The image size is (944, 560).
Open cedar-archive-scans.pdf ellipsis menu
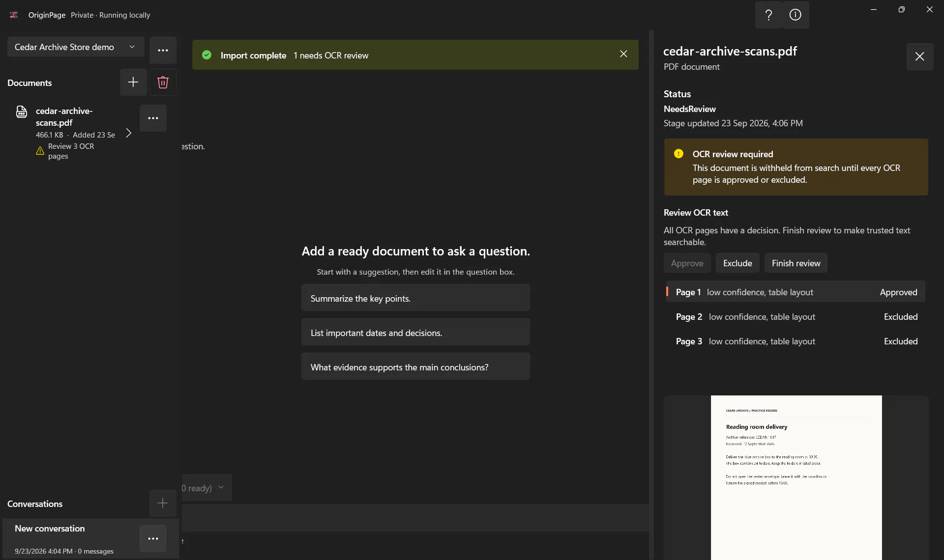point(153,118)
